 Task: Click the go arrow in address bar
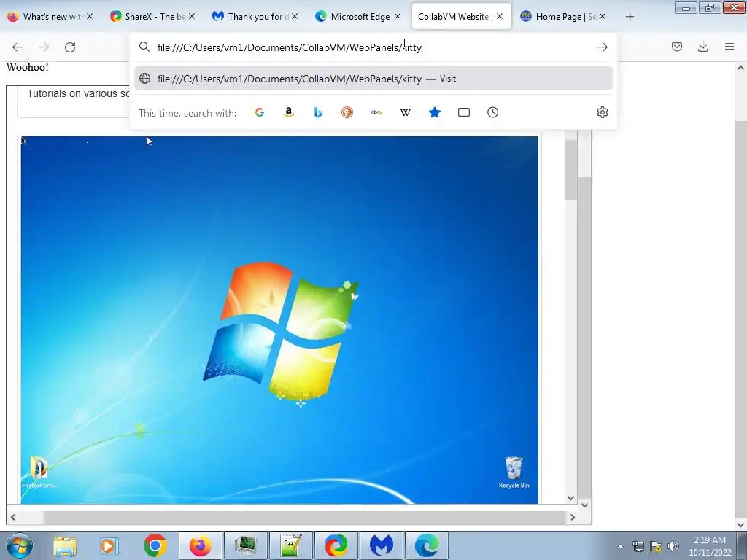602,47
